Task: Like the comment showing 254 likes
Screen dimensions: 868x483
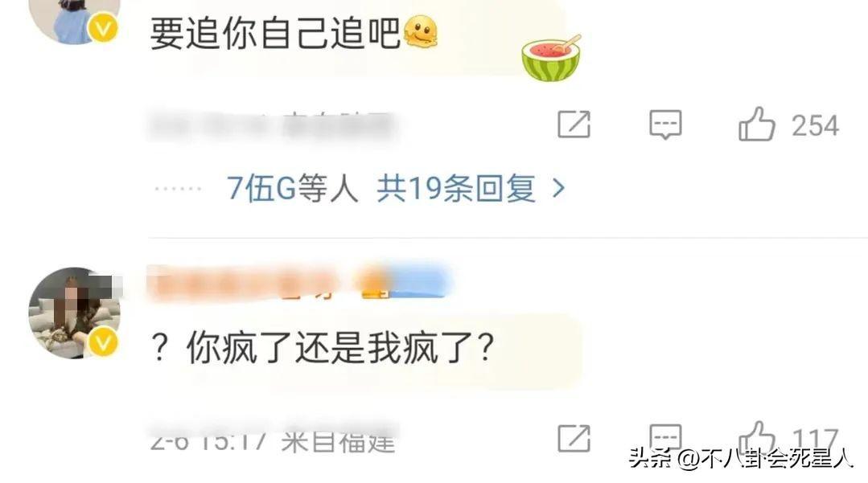Action: click(x=756, y=125)
